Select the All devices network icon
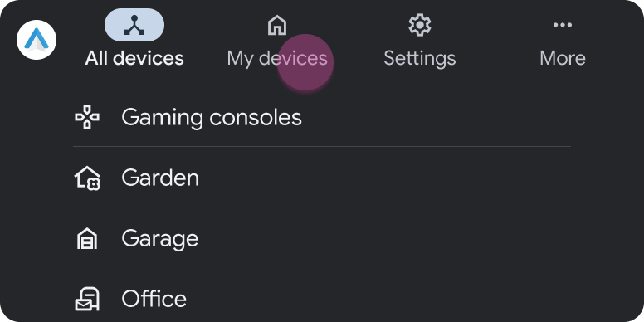The width and height of the screenshot is (644, 322). 134,25
